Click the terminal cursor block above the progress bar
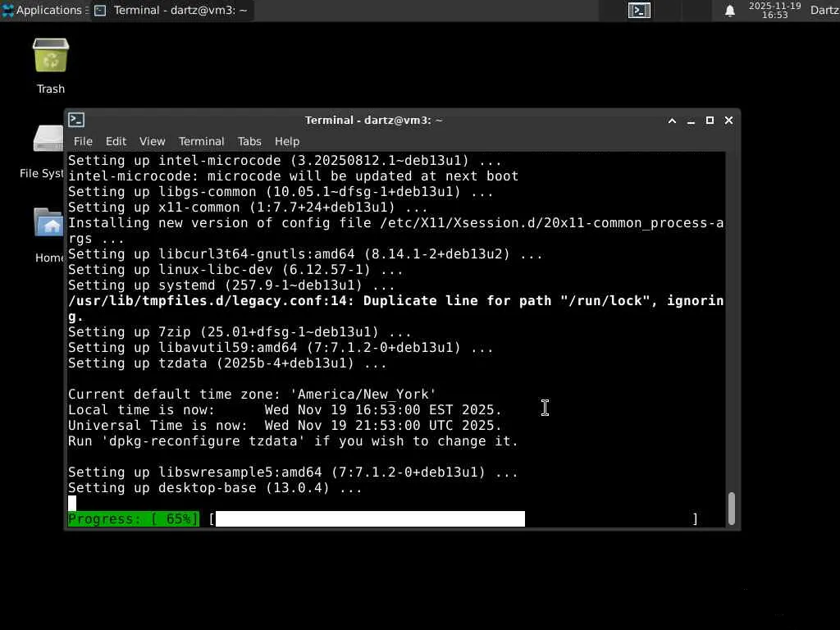The height and width of the screenshot is (630, 840). tap(72, 504)
